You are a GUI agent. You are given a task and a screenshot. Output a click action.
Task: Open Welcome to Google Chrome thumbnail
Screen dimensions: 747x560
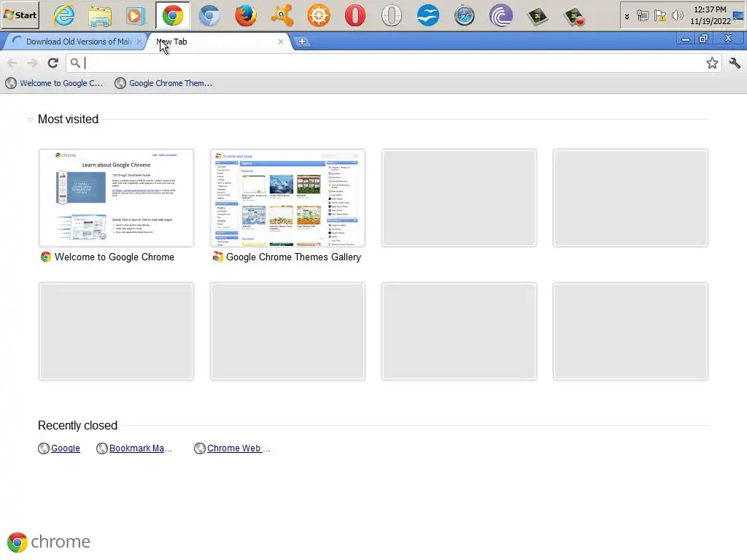[x=116, y=198]
